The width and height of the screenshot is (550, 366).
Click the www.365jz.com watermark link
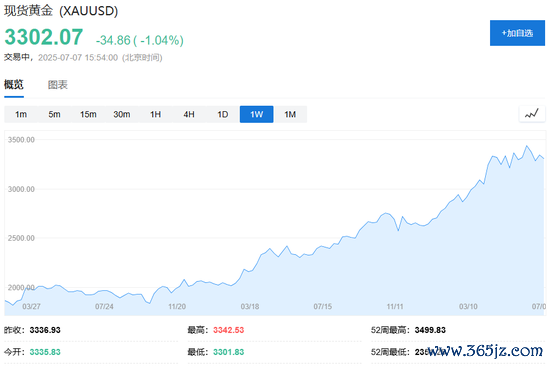485,351
